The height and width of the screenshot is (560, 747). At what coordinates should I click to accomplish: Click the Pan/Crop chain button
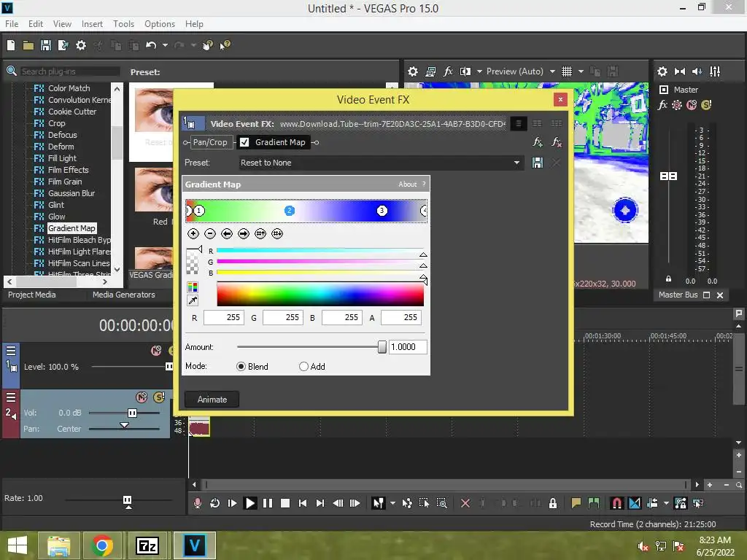tap(210, 142)
